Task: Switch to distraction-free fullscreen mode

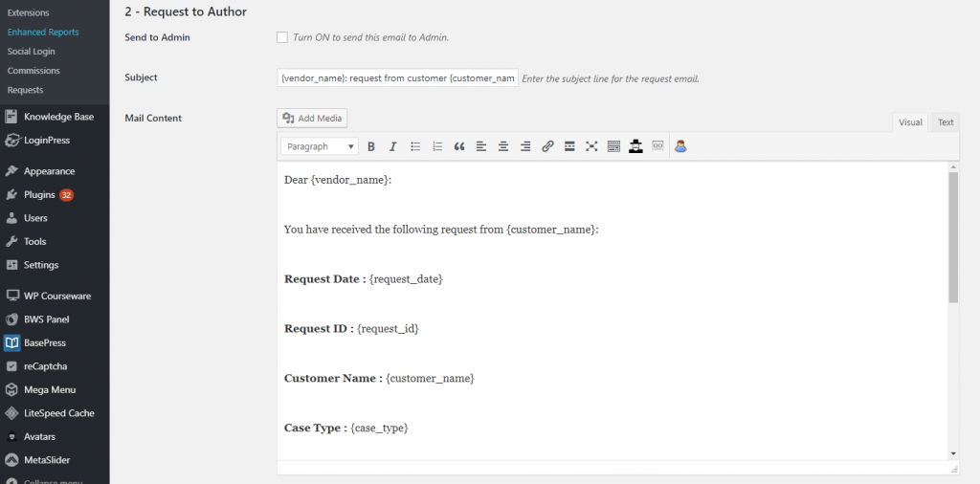Action: coord(591,146)
